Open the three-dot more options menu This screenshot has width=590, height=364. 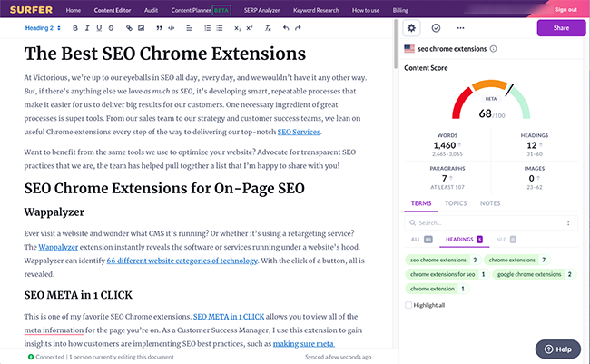(460, 28)
